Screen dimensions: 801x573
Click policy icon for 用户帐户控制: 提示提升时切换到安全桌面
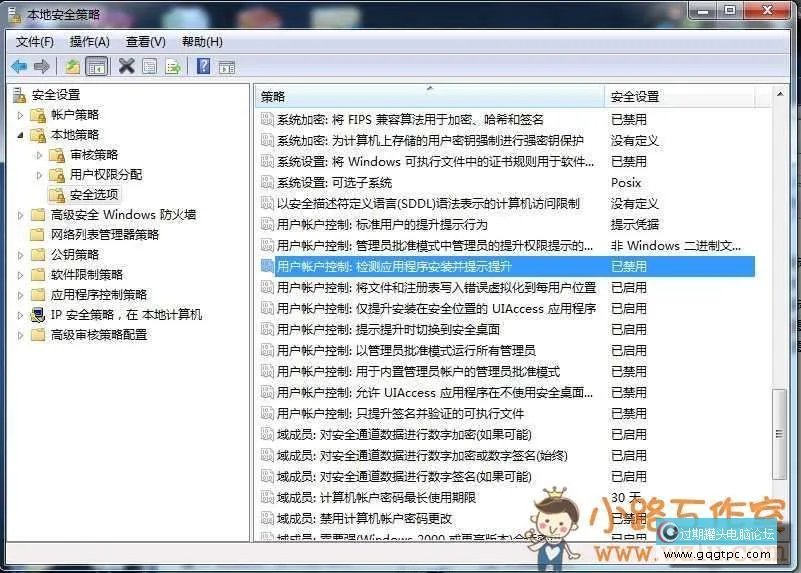[267, 329]
